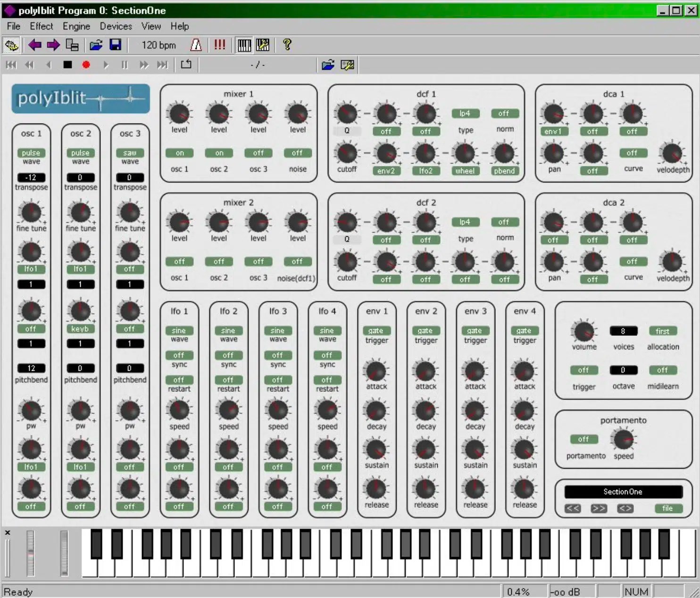Open the Engine menu
The image size is (700, 598).
(x=76, y=26)
